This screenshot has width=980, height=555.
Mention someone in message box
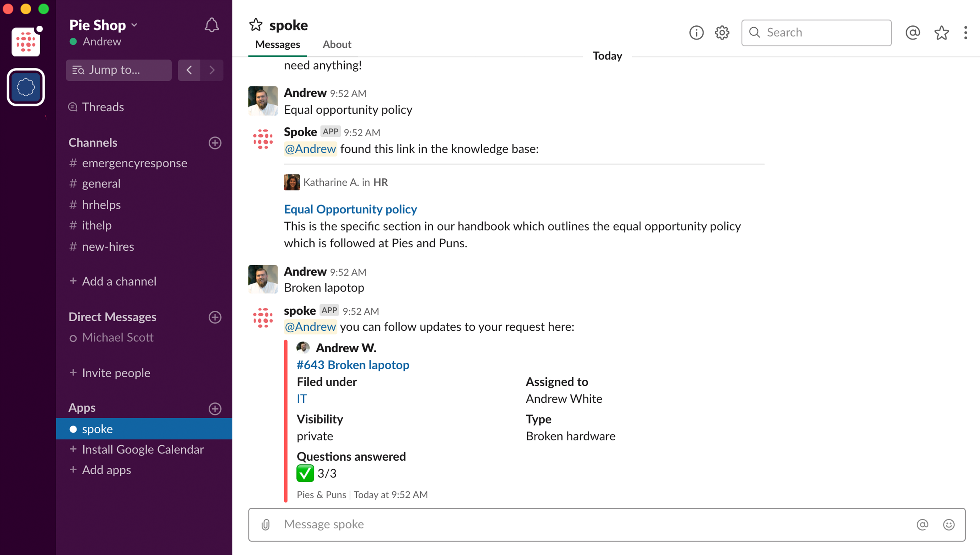click(x=922, y=525)
